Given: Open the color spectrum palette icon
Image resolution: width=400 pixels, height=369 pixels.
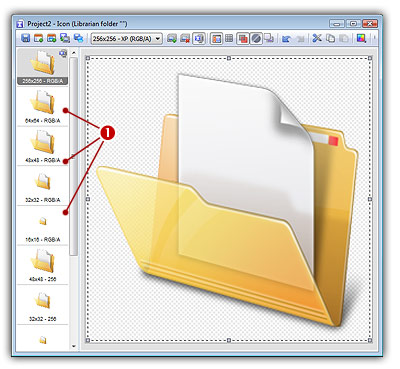Looking at the screenshot, I should point(361,38).
